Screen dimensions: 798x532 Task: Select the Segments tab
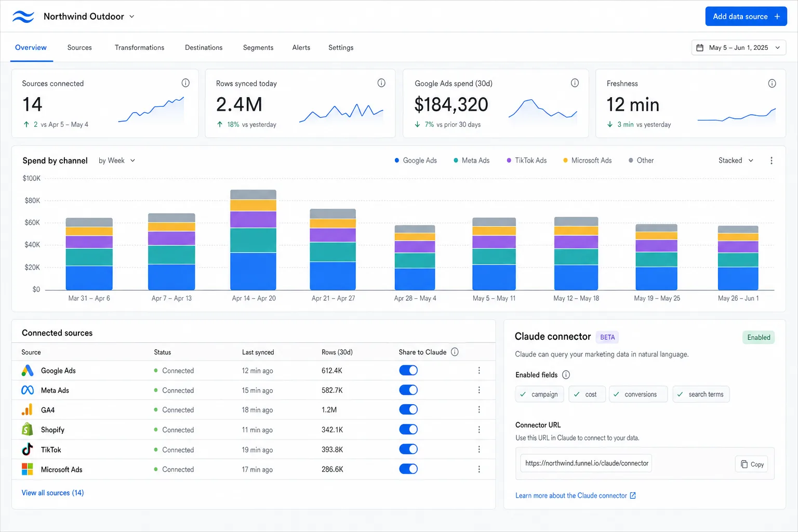tap(258, 48)
